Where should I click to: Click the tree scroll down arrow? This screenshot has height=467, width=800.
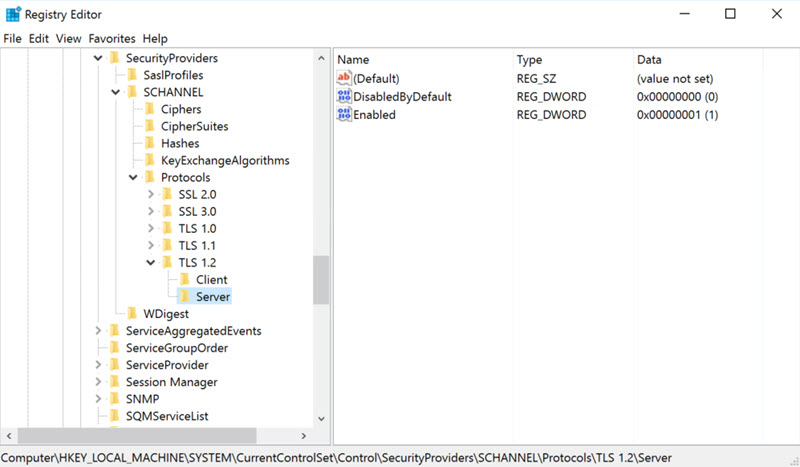pyautogui.click(x=321, y=419)
